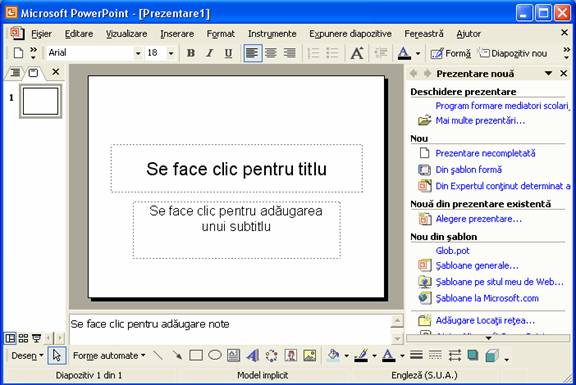Open the Expunere diapozitive menu

(350, 34)
